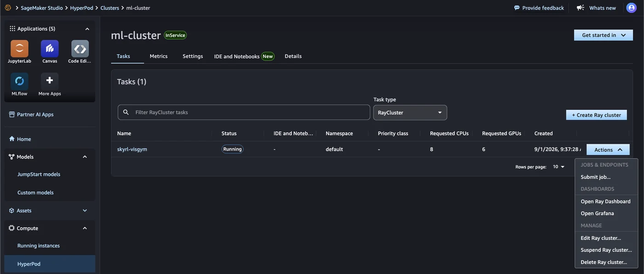Click the Partner AI Apps store icon
The image size is (644, 274).
pyautogui.click(x=12, y=114)
